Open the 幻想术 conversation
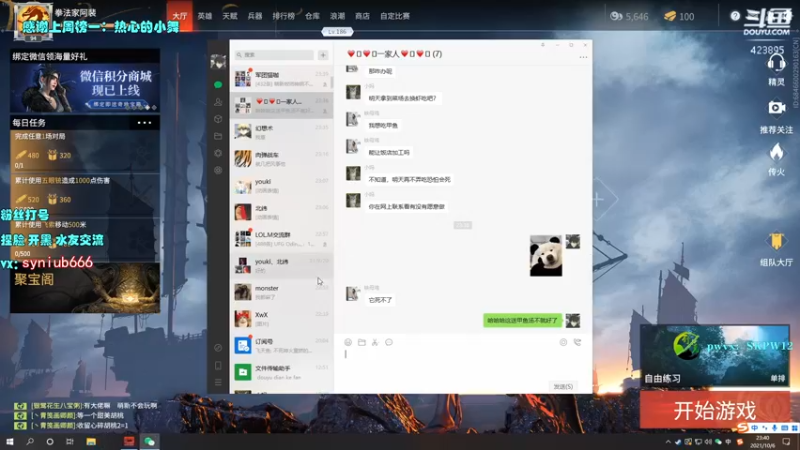 tap(282, 132)
